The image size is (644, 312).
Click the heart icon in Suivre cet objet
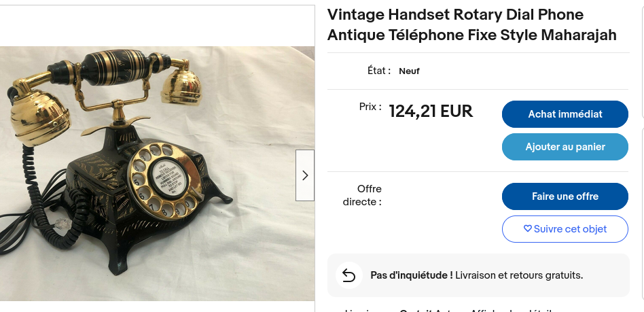(528, 229)
